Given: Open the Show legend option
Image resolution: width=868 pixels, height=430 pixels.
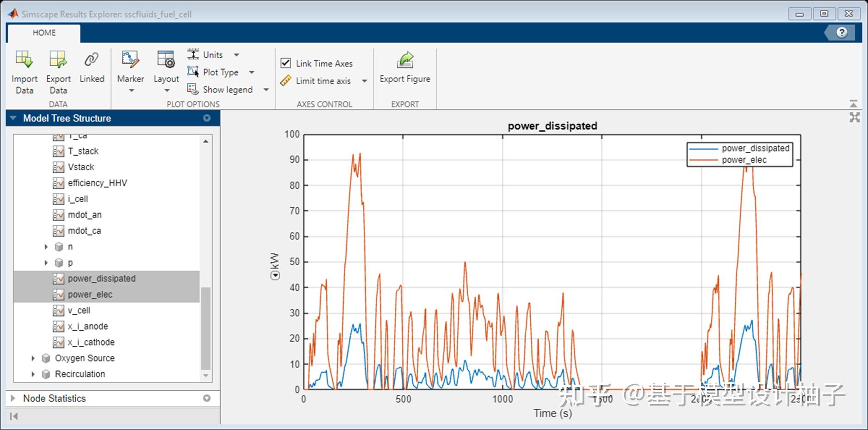Looking at the screenshot, I should 228,89.
